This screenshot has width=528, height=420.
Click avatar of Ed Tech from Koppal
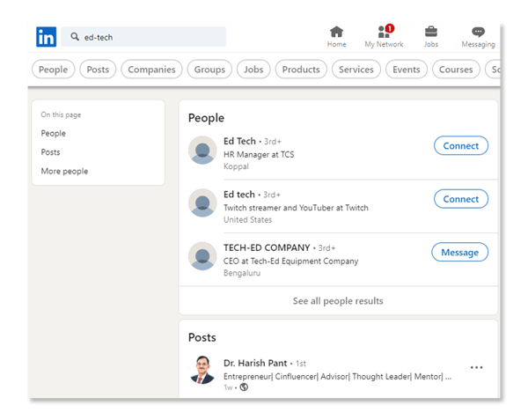[x=202, y=150]
